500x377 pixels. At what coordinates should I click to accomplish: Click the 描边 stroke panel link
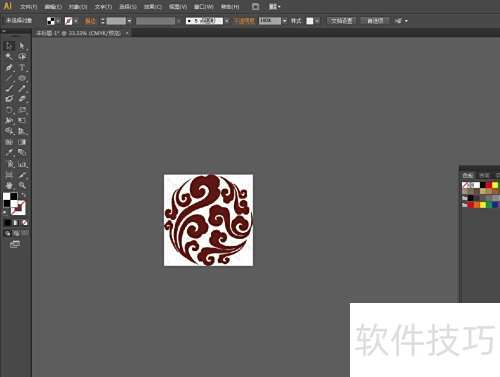(90, 21)
